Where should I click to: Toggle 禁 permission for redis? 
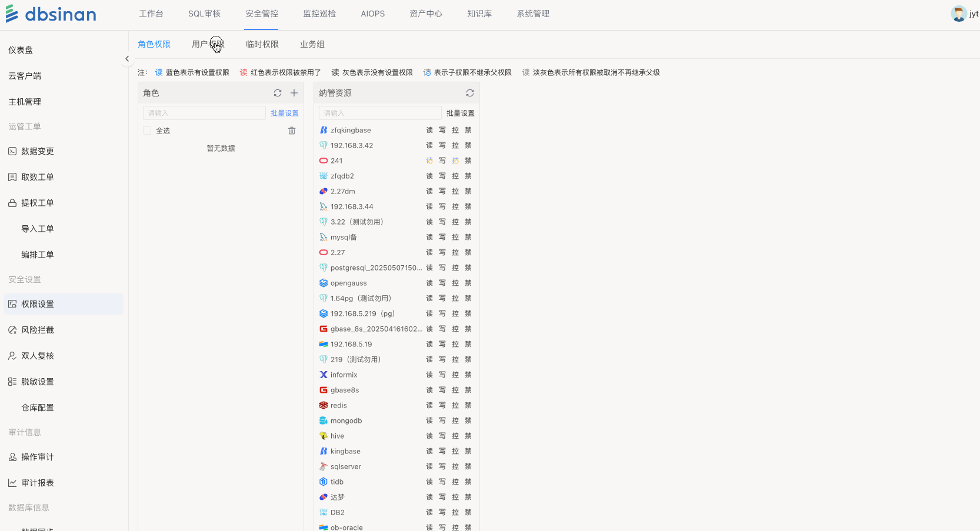tap(468, 405)
